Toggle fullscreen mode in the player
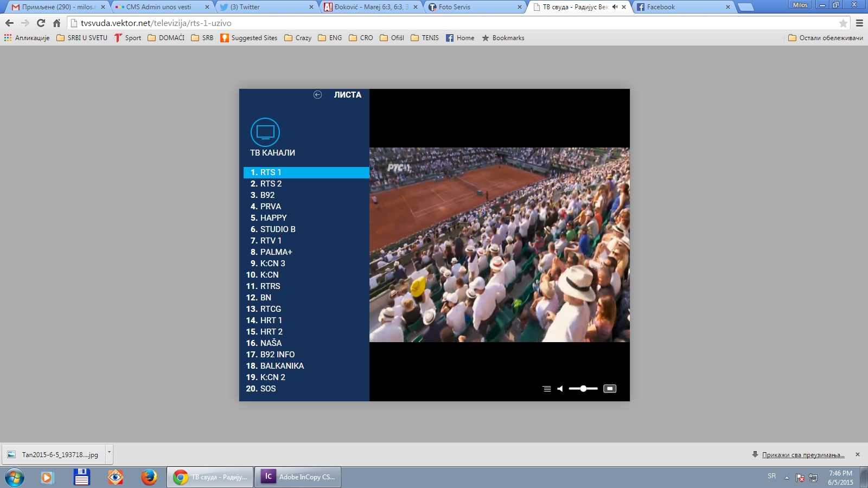Screen dimensions: 868x488 (x=610, y=389)
